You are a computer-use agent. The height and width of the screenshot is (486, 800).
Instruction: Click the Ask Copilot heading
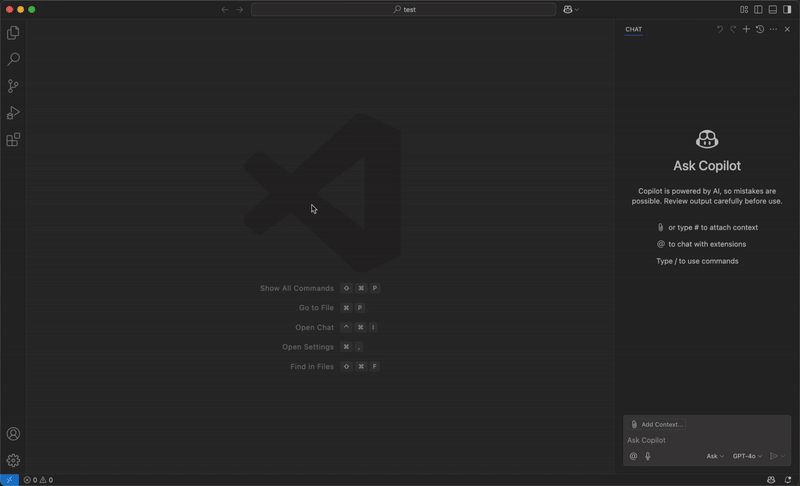click(x=707, y=166)
